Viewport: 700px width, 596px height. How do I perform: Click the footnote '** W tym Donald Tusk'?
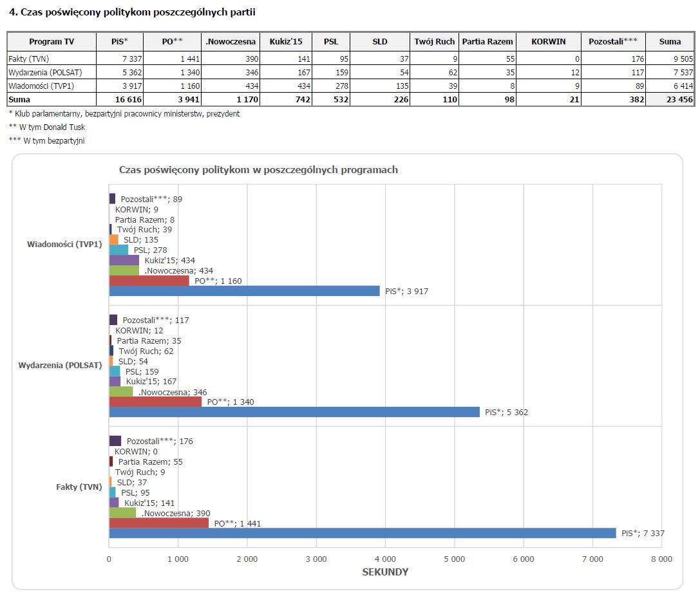click(47, 127)
